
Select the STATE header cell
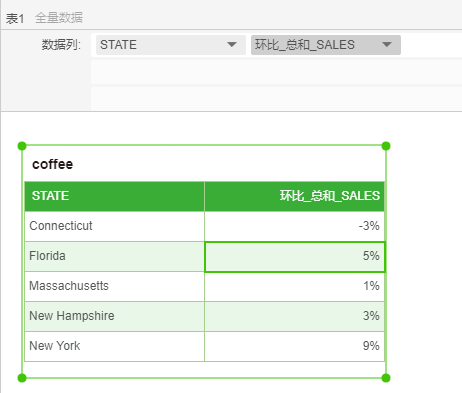tap(115, 196)
